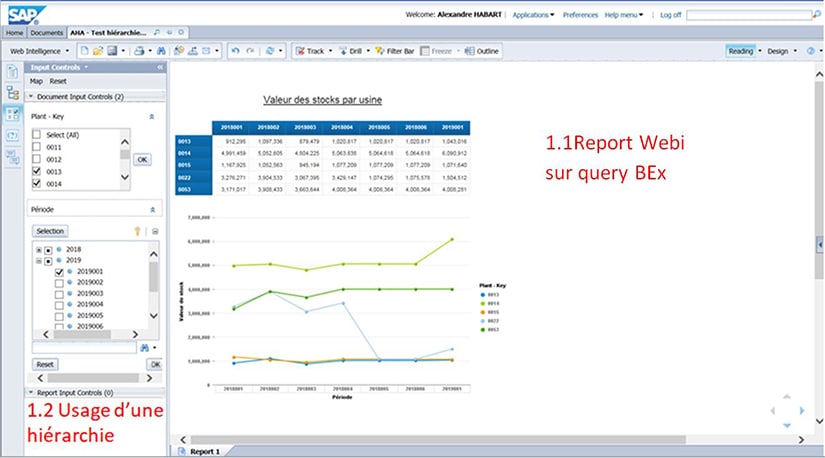This screenshot has width=825, height=458.
Task: Click the SAP logo
Action: [26, 14]
